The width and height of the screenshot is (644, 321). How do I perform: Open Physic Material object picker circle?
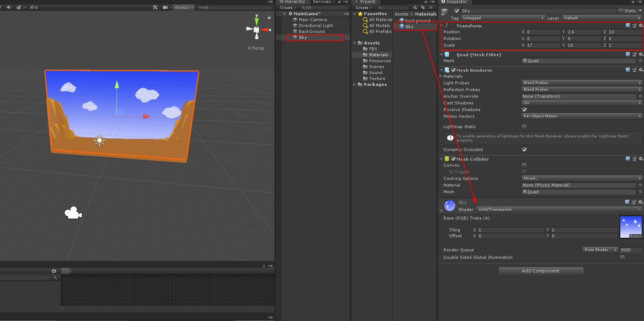coord(640,185)
